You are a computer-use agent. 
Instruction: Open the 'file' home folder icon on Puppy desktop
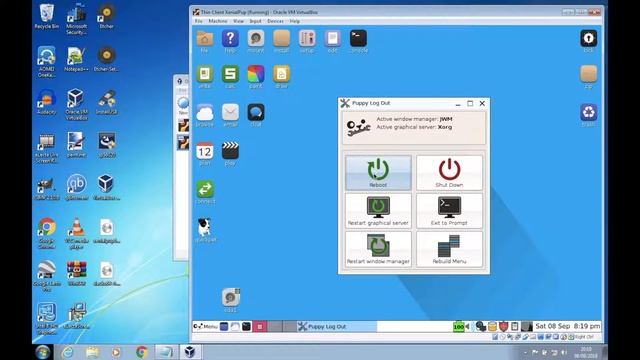pos(204,41)
